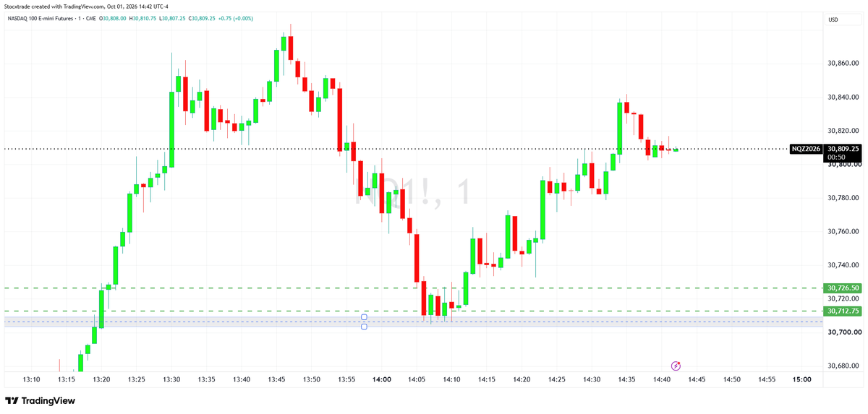
Task: Click the green 30,726.50 price tag
Action: click(843, 288)
